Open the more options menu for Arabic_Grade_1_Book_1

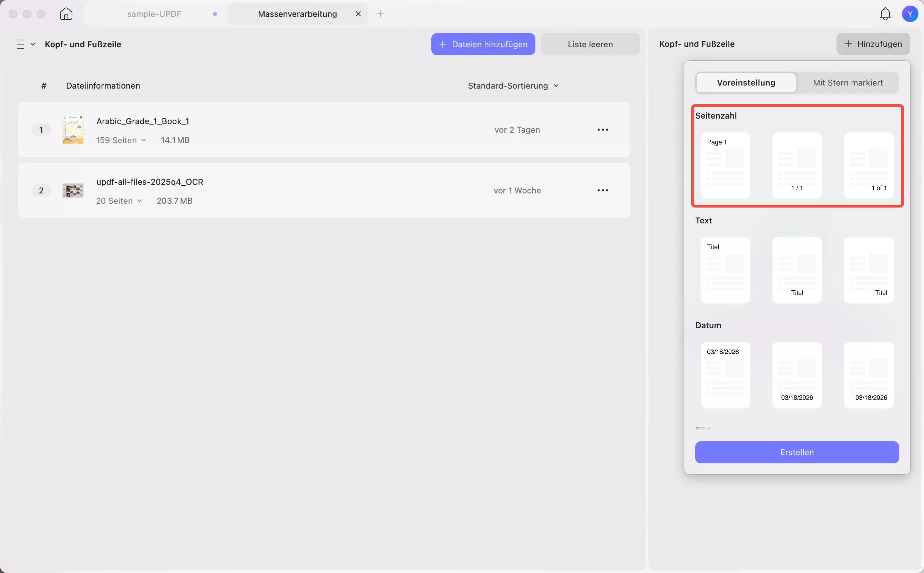[x=603, y=130]
